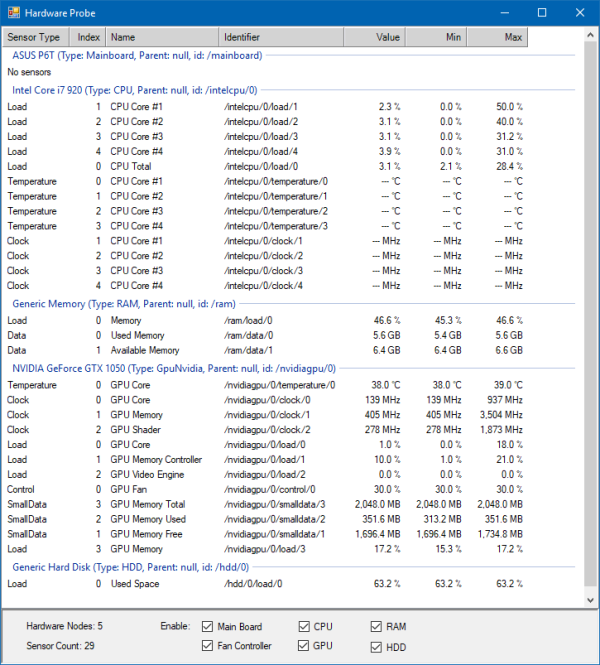Select the GPU Video Engine row
This screenshot has height=665, width=600.
click(x=265, y=475)
